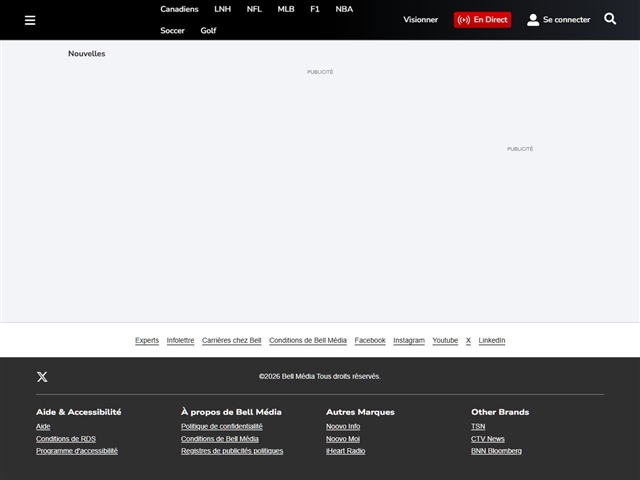Open Programme d'accessibilité link
Viewport: 640px width, 480px height.
(x=77, y=451)
